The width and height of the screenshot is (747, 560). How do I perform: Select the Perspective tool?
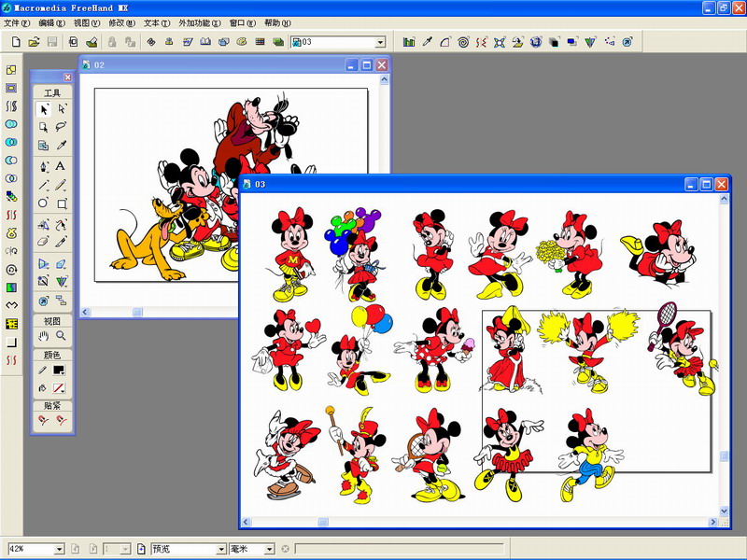pyautogui.click(x=62, y=264)
